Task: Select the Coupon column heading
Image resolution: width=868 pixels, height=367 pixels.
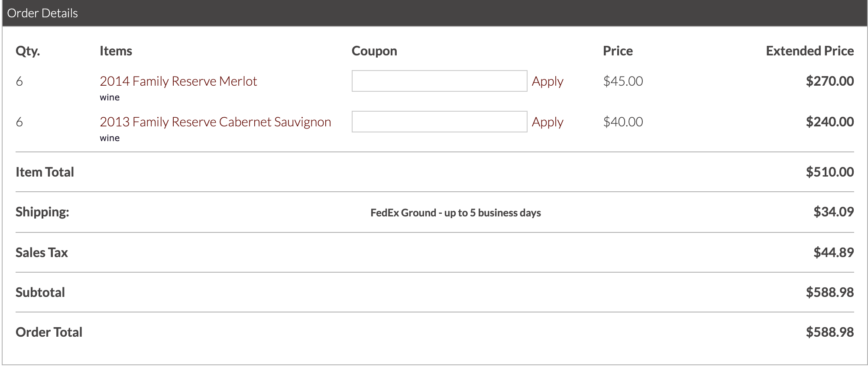Action: (x=374, y=51)
